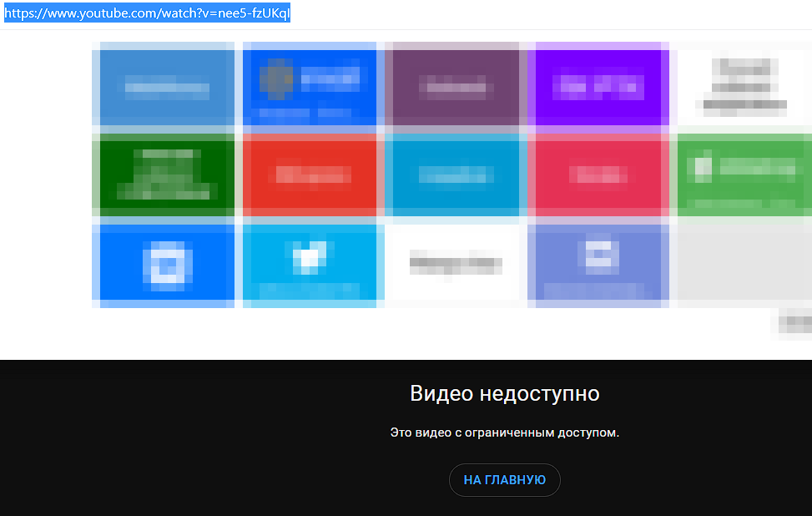Open the steel blue tile at the top left
This screenshot has height=516, width=812.
(164, 86)
